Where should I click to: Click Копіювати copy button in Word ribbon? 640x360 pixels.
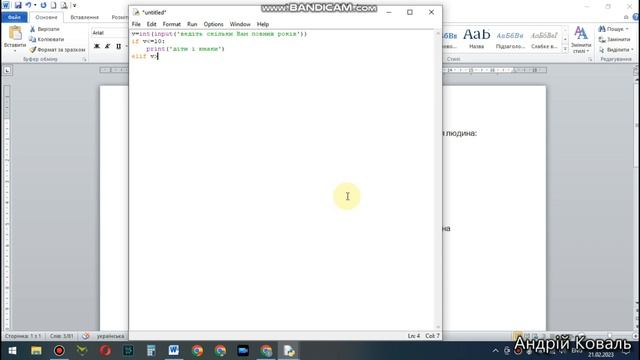(x=47, y=39)
